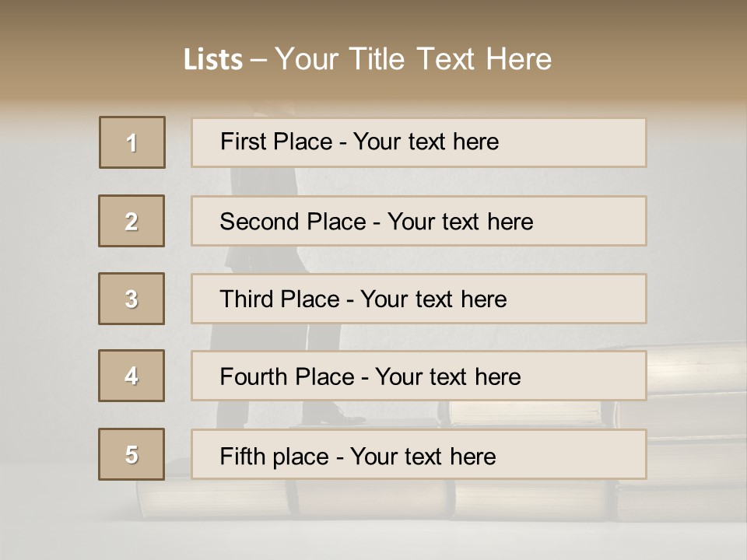Screen dimensions: 747x560
Task: Select the 'Third Place' text bar
Action: 419,299
